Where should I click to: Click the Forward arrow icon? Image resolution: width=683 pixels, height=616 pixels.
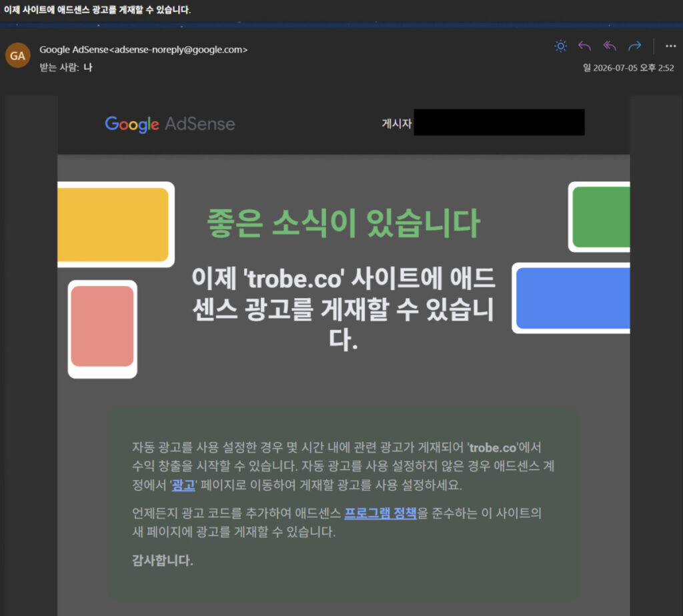point(635,46)
